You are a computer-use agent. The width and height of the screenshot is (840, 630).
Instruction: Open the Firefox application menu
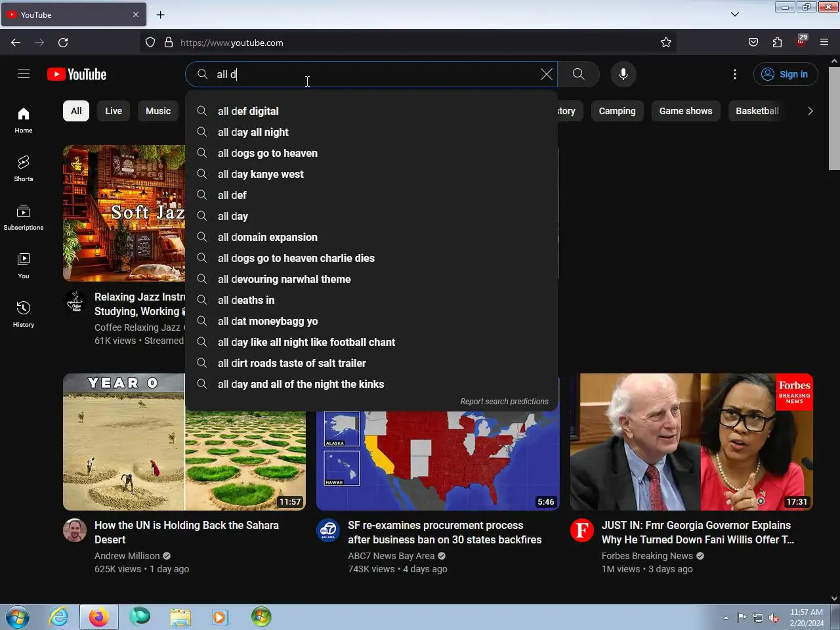(x=824, y=42)
